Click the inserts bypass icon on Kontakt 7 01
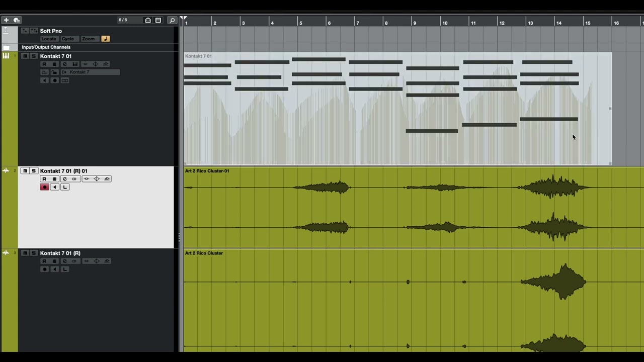Screen dimensions: 644x362 (x=85, y=64)
